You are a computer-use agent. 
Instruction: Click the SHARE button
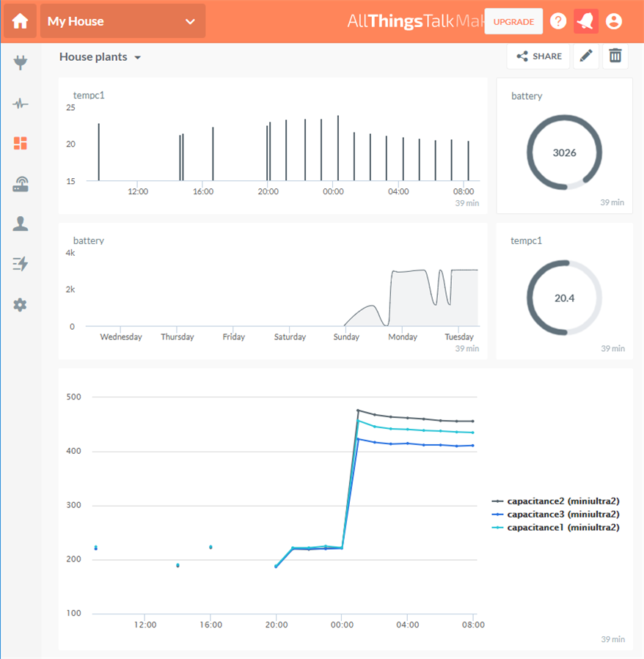pos(538,56)
